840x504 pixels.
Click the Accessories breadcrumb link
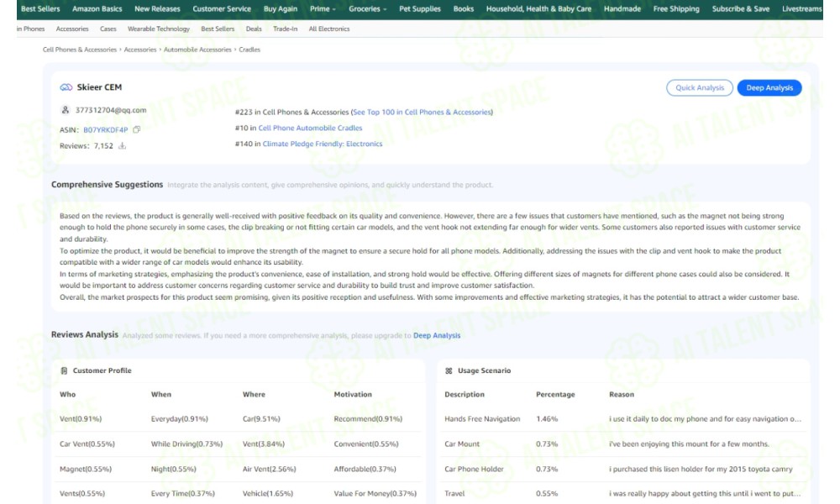click(x=139, y=50)
